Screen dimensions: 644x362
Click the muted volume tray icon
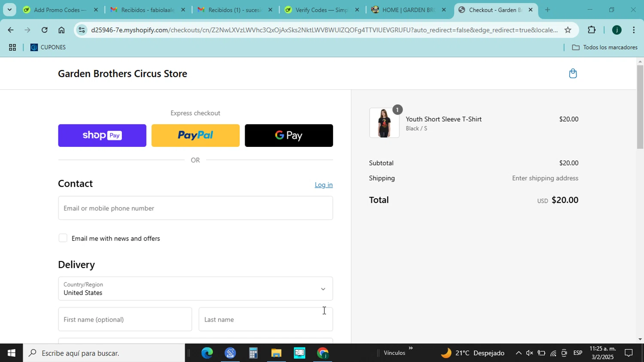pos(530,353)
